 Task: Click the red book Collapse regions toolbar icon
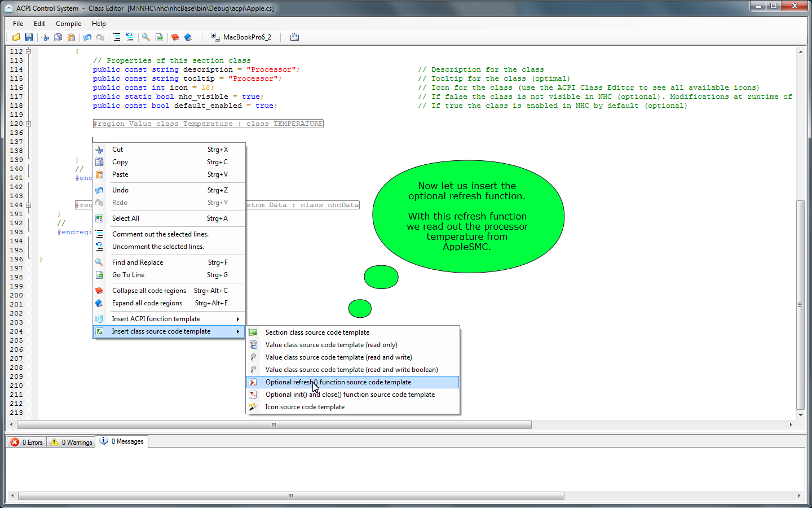pos(175,37)
